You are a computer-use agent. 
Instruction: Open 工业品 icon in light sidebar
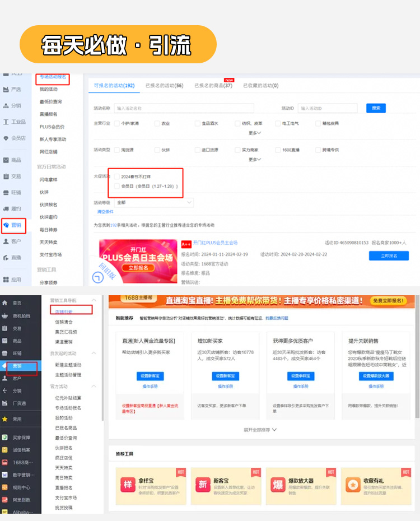[6, 122]
